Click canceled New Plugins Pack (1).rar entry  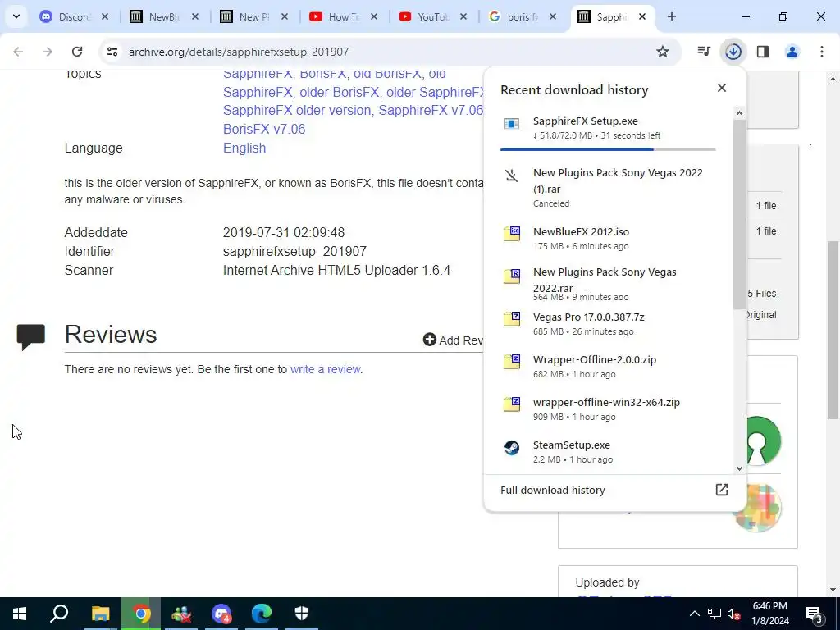[608, 188]
